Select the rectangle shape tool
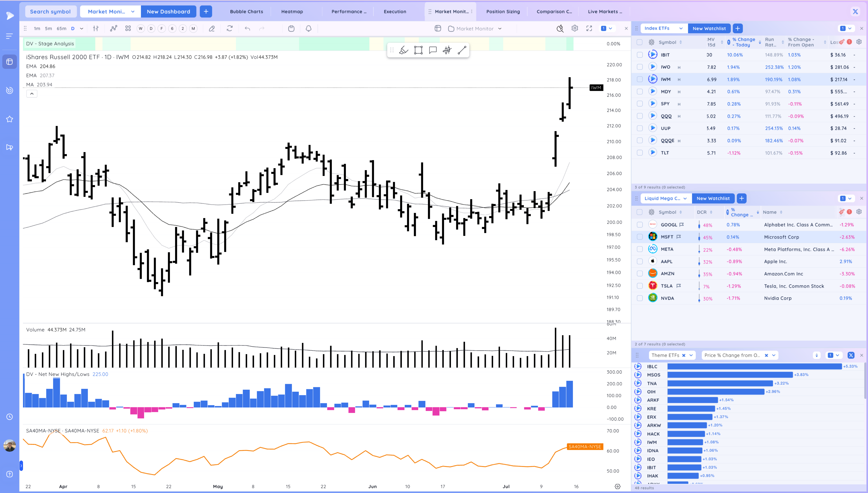868x493 pixels. coord(418,50)
